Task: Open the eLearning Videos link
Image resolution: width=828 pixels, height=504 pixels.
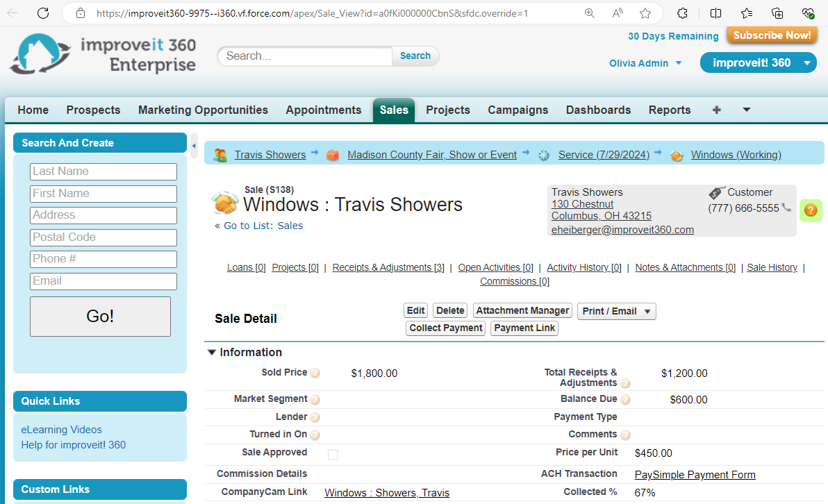Action: [x=61, y=430]
